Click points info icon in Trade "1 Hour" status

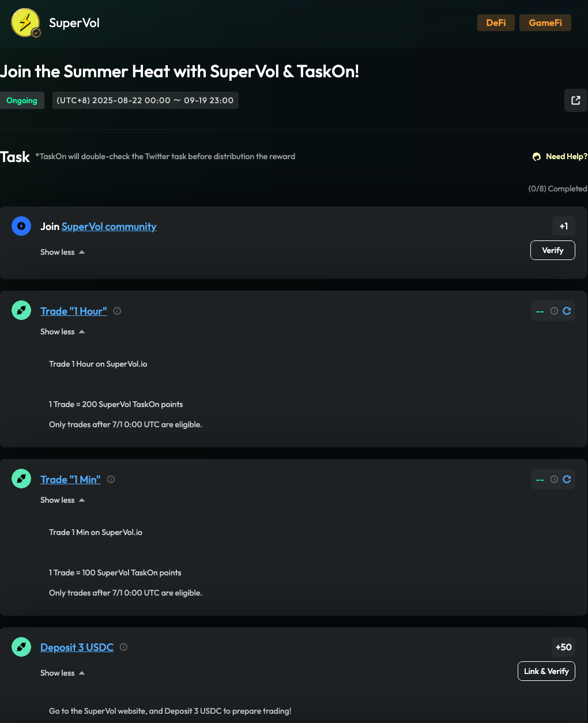[x=554, y=311]
